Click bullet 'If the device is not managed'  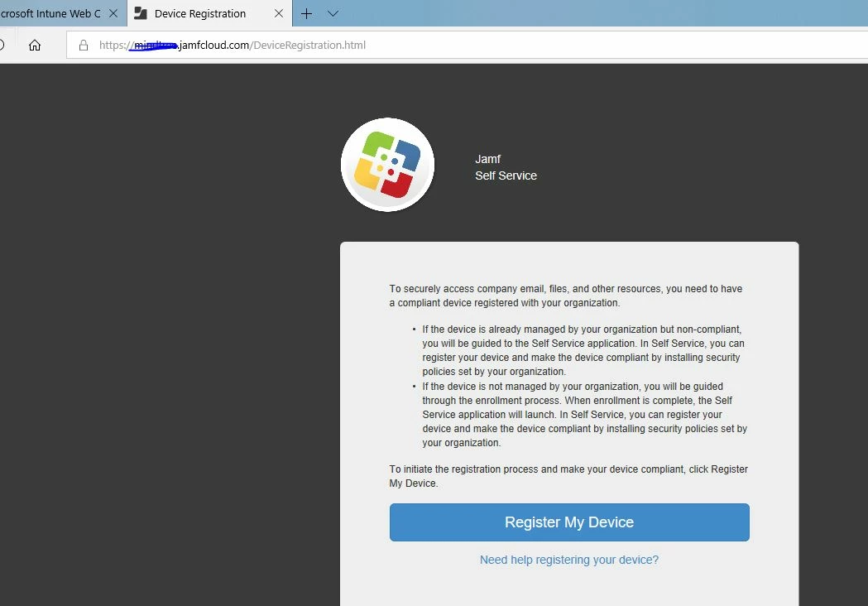[x=584, y=414]
